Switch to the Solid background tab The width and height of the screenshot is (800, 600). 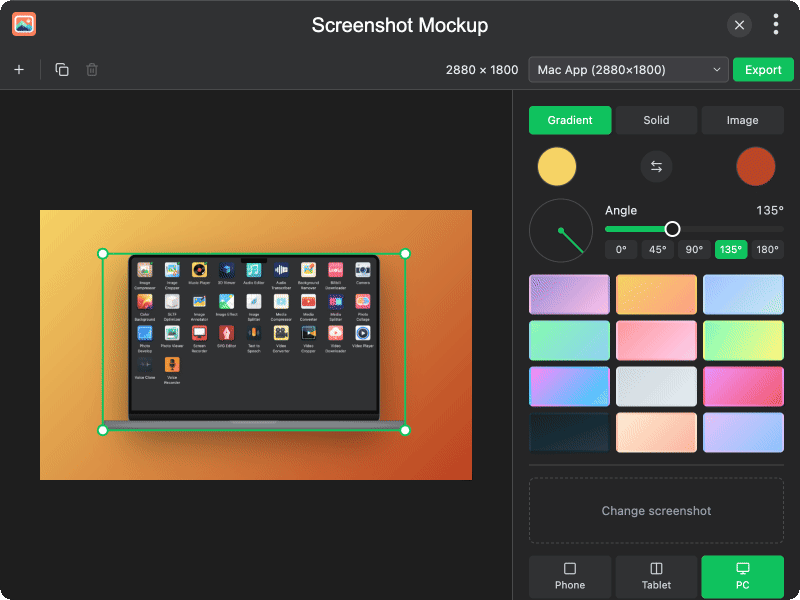[x=656, y=120]
